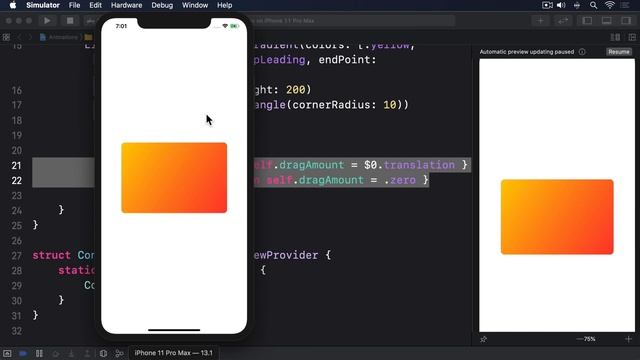Viewport: 640px width, 360px height.
Task: Click the simulator Wi-Fi indicator
Action: pos(225,26)
